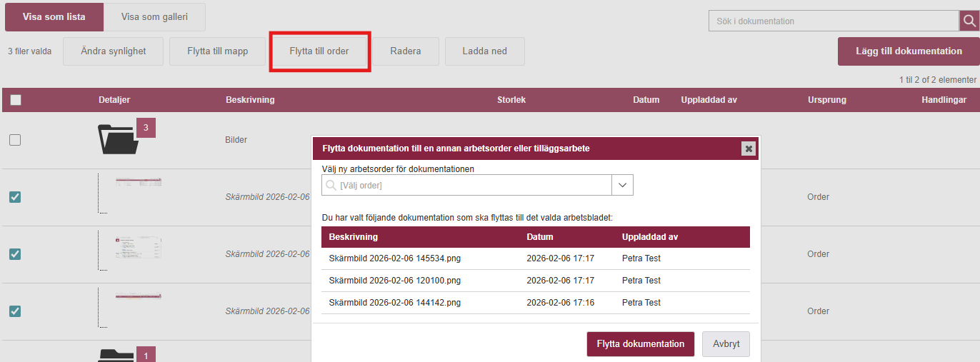Image resolution: width=980 pixels, height=362 pixels.
Task: Click Flytta till order button
Action: tap(319, 51)
